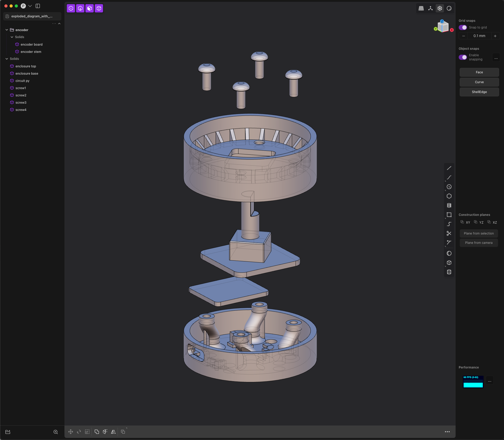Image resolution: width=504 pixels, height=440 pixels.
Task: Select the Rectangle tool
Action: pos(449,215)
